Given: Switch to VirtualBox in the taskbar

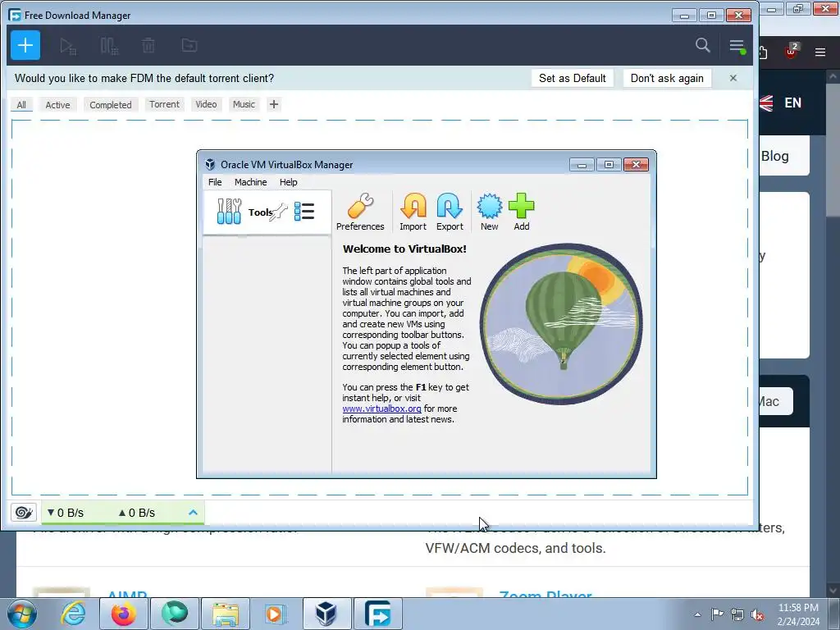Looking at the screenshot, I should (x=326, y=614).
